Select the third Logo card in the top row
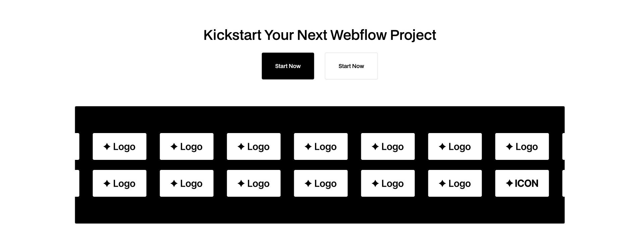Viewport: 644px width, 246px height. (x=254, y=146)
